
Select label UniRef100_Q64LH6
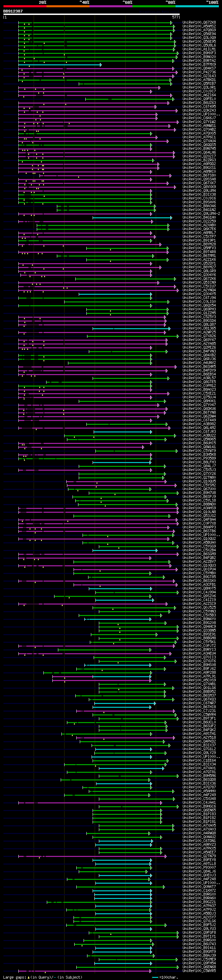point(199,153)
